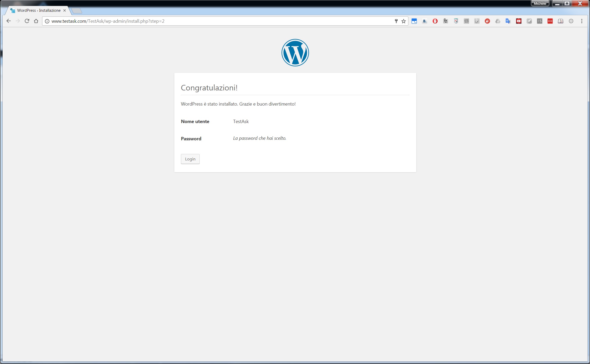Open the blue tab-window extension icon
The width and height of the screenshot is (590, 364).
tap(414, 21)
